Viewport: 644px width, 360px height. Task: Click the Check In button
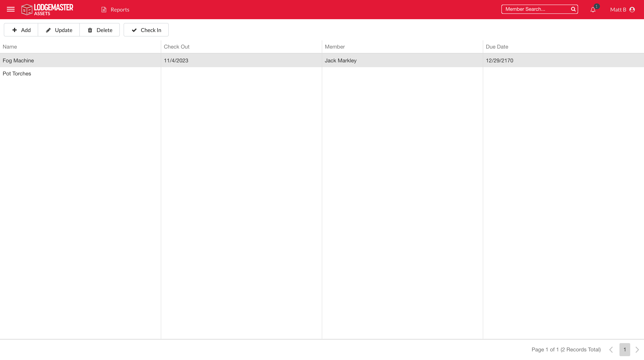pos(146,30)
